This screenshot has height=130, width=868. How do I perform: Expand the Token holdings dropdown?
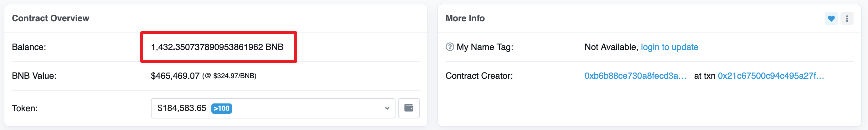point(273,108)
